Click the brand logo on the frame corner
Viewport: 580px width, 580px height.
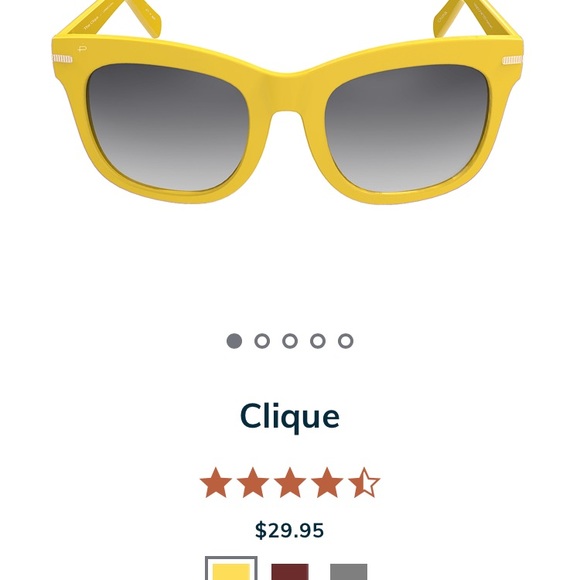pos(82,48)
